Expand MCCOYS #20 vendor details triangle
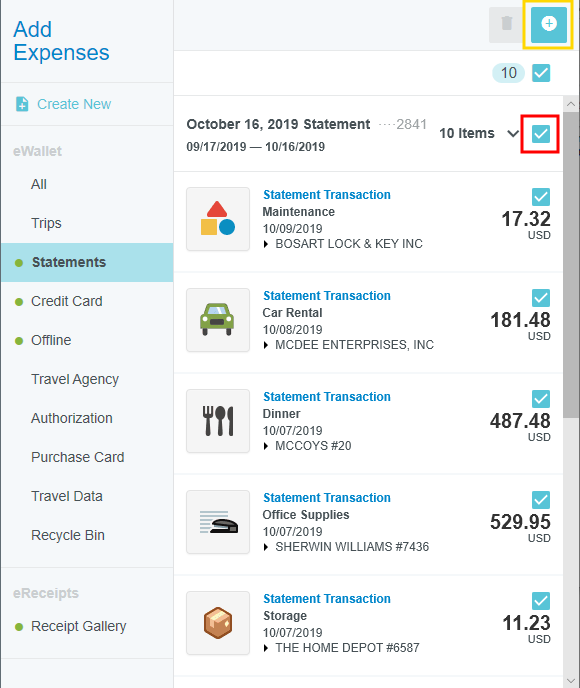580x688 pixels. tap(266, 446)
